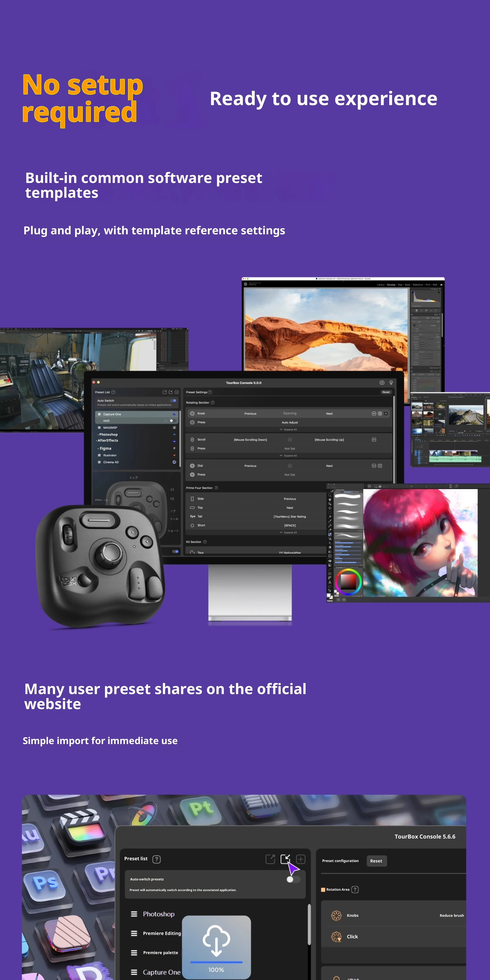This screenshot has width=490, height=980.
Task: Select the Premiere palette preset
Action: 160,953
